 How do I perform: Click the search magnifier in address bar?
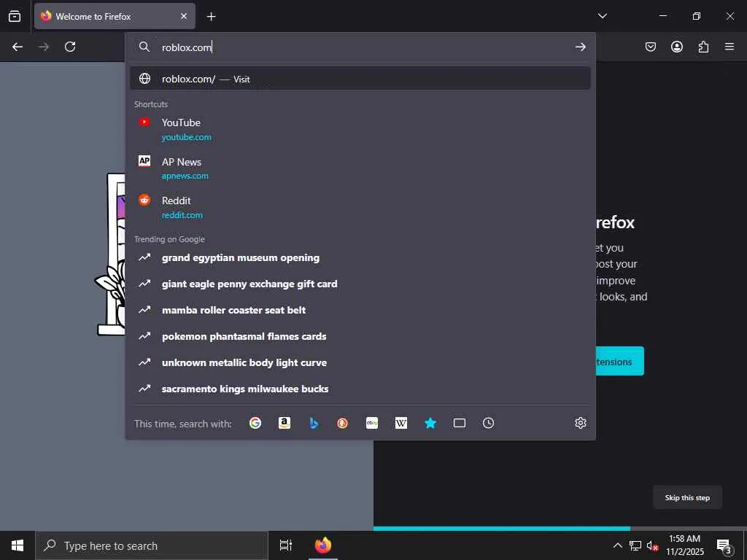pos(144,47)
